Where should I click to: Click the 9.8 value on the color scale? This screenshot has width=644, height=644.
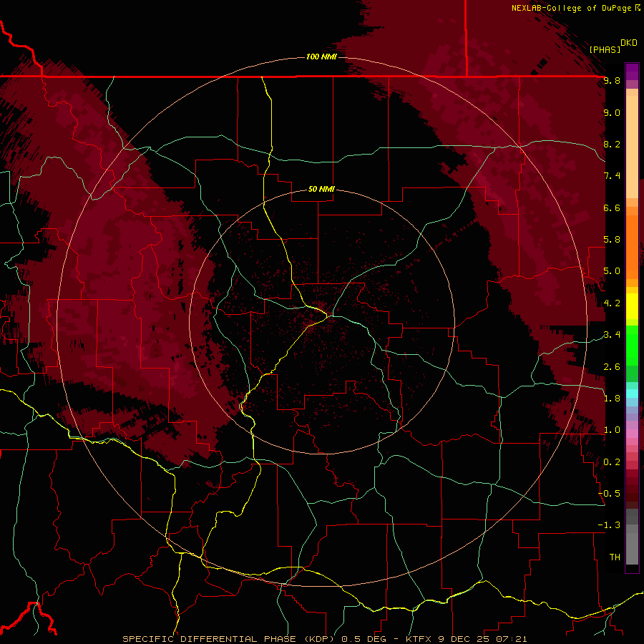[612, 81]
